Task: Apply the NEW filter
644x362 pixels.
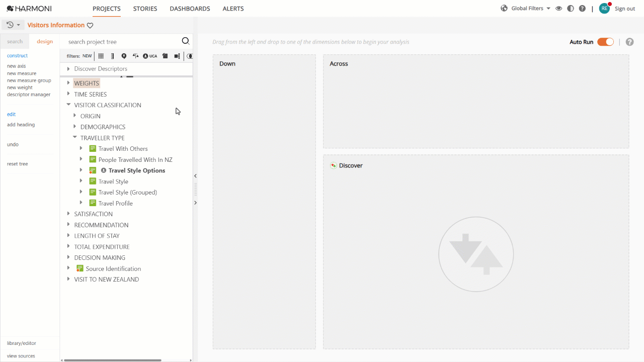Action: click(87, 56)
